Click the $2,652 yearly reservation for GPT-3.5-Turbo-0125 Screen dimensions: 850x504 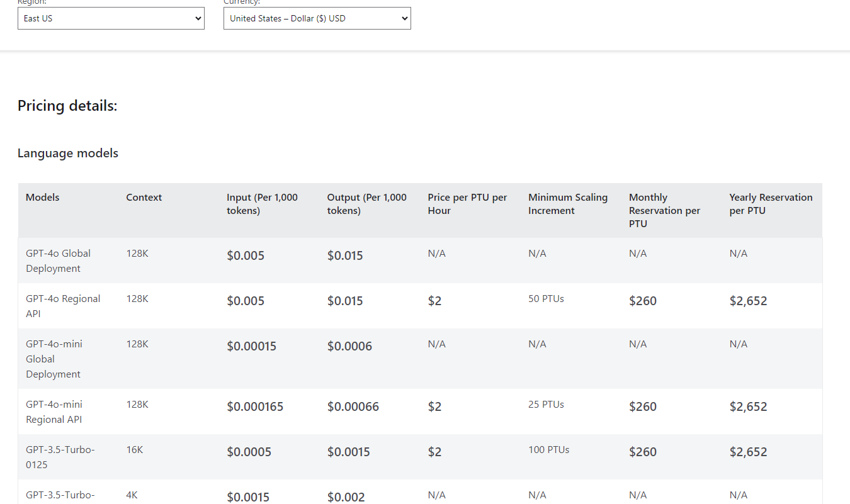coord(748,452)
